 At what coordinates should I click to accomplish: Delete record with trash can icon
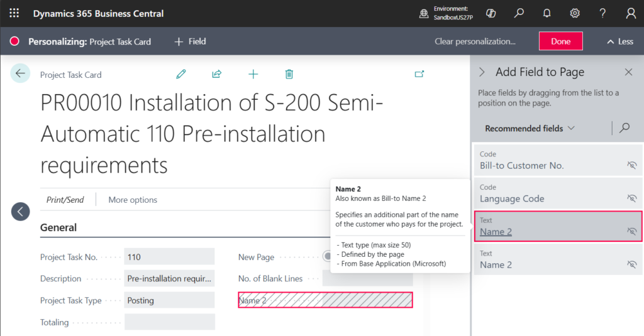click(289, 74)
